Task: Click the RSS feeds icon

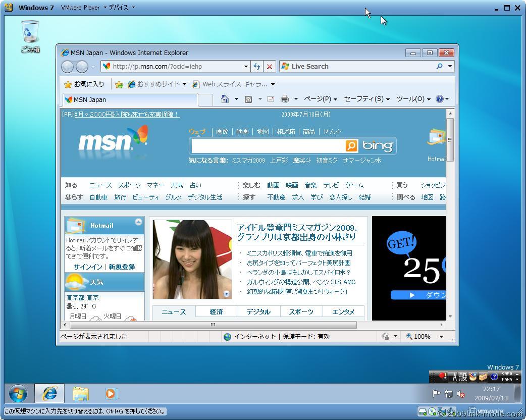Action: coord(248,99)
